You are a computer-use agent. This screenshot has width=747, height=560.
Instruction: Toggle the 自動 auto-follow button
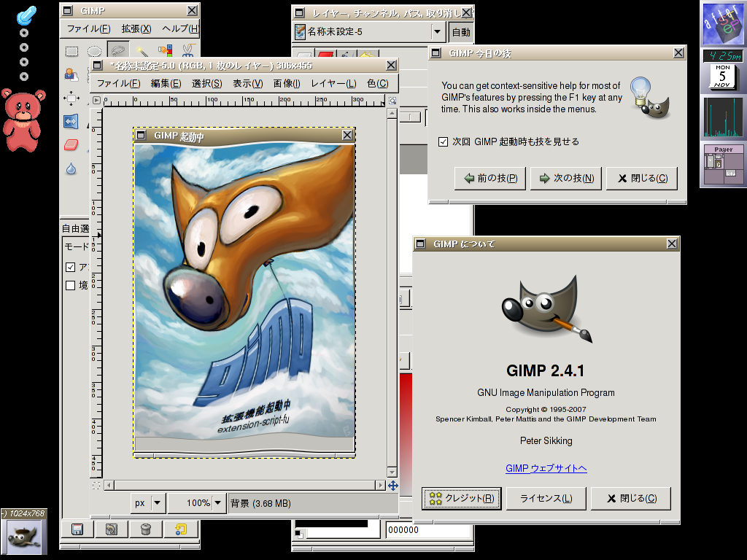coord(461,32)
